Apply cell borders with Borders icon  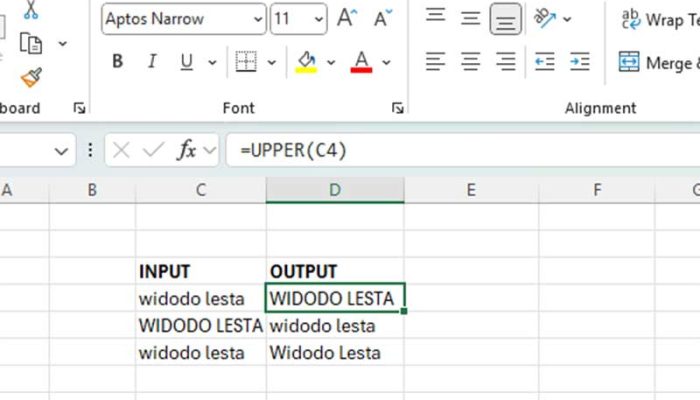click(x=246, y=62)
